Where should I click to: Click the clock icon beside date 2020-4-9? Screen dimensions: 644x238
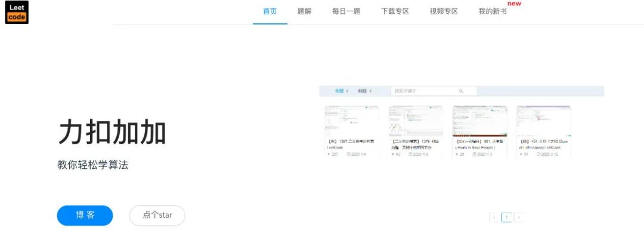click(348, 154)
